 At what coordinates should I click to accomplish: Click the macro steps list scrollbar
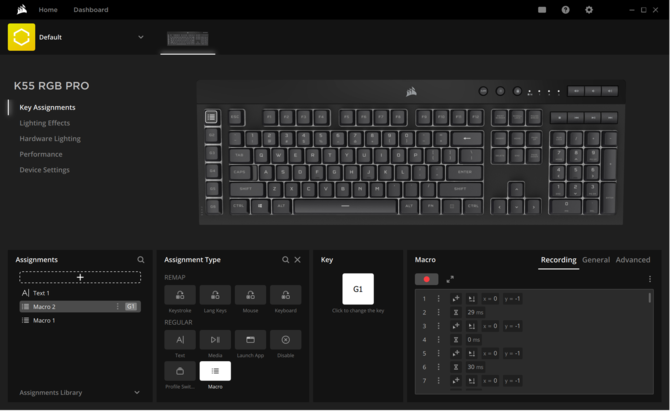click(650, 298)
